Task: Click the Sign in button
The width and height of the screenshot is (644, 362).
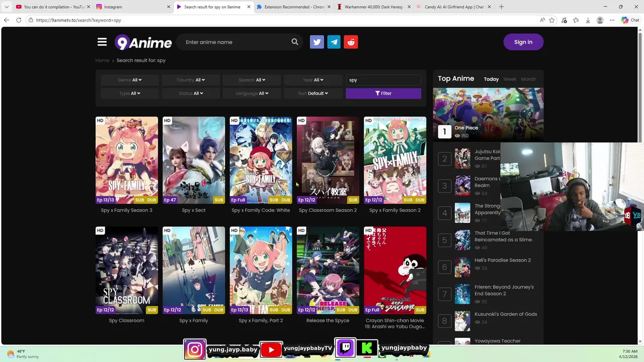Action: (523, 42)
